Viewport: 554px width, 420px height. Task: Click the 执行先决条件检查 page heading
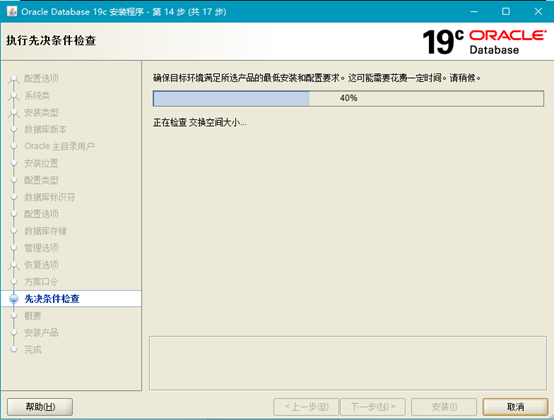click(51, 40)
